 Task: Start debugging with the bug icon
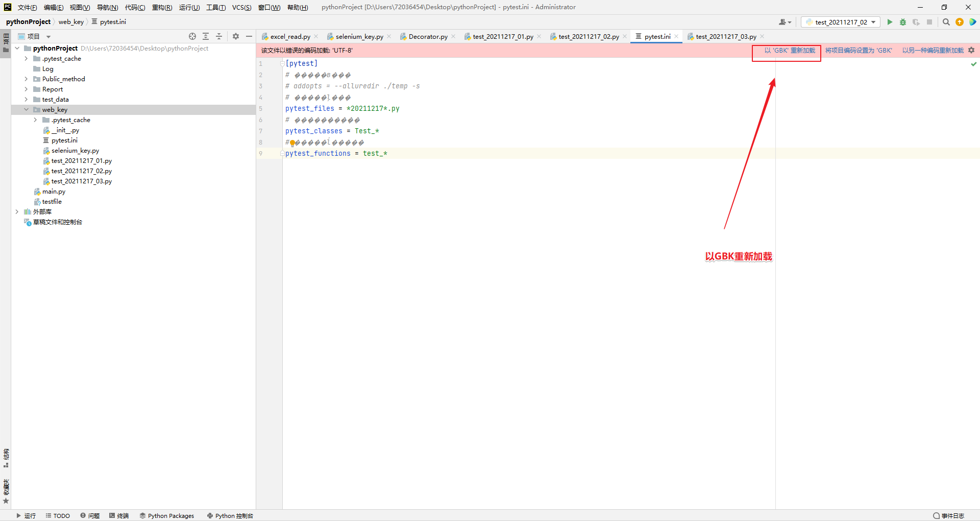(x=903, y=22)
